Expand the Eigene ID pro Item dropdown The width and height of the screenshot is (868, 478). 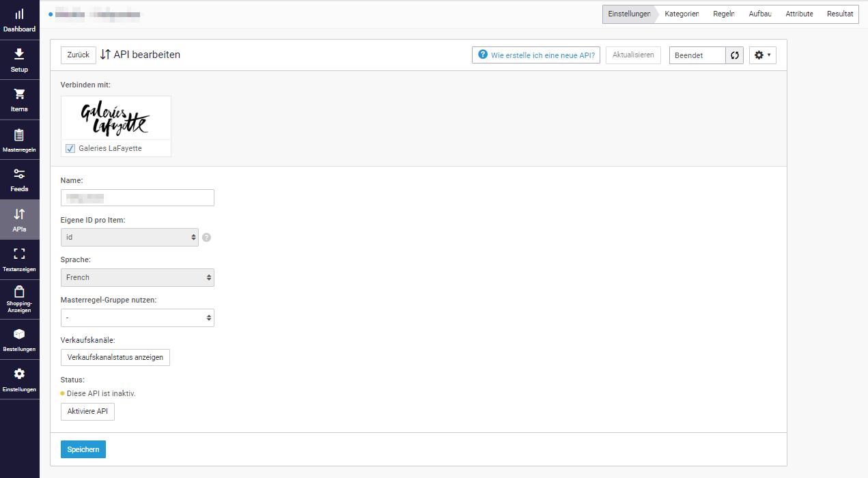click(x=130, y=238)
